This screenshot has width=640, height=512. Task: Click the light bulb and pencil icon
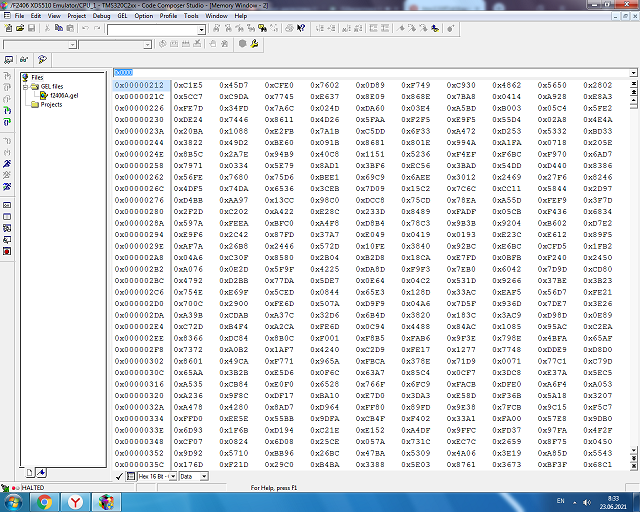pos(42,60)
